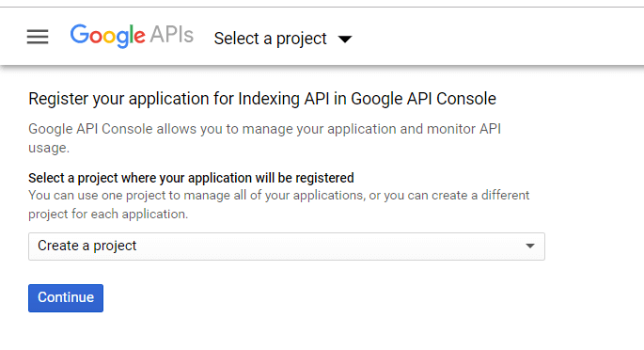Image resolution: width=644 pixels, height=350 pixels.
Task: Open the hamburger navigation menu
Action: point(38,37)
